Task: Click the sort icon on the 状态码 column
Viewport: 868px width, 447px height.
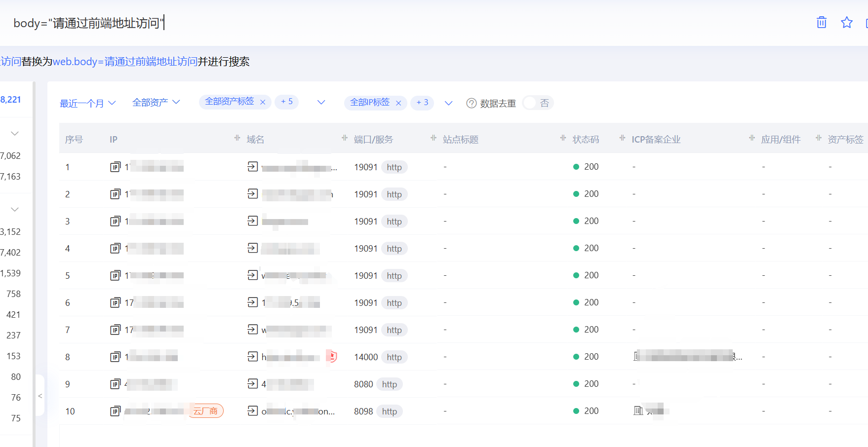Action: [563, 138]
